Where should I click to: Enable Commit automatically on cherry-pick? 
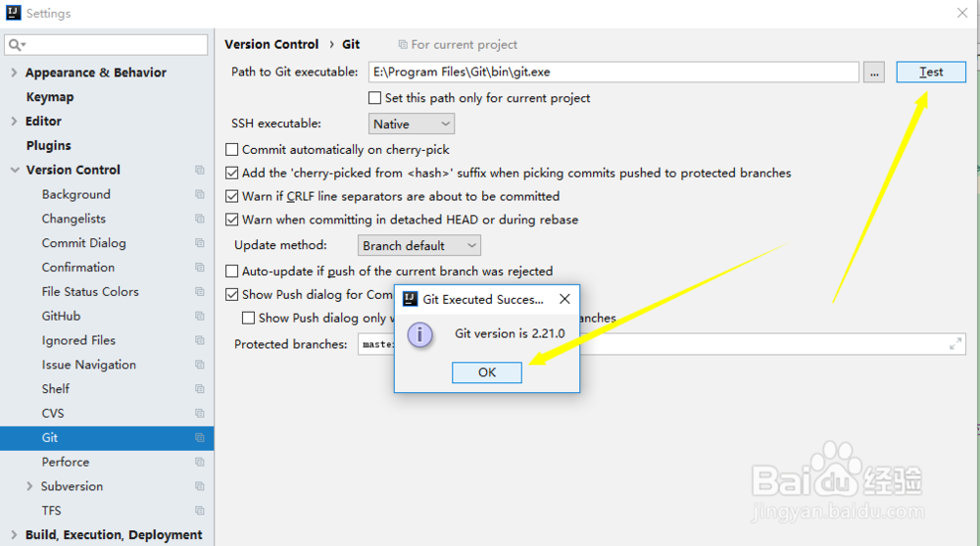tap(232, 150)
